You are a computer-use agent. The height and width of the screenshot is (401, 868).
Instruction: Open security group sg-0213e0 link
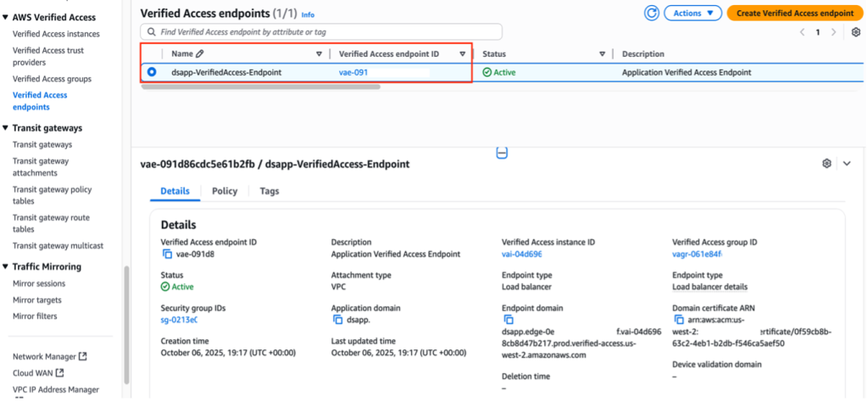pos(180,320)
